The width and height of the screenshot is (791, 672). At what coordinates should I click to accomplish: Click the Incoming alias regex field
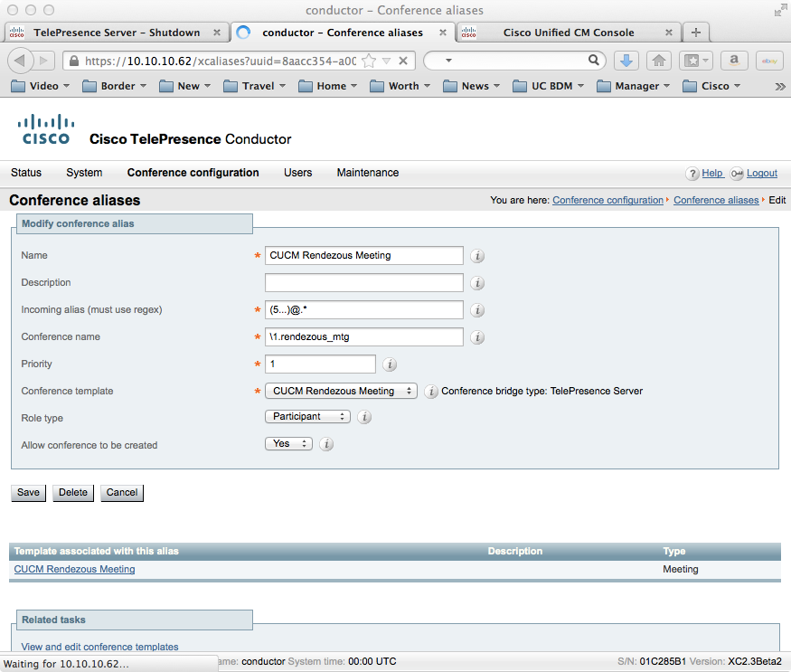click(363, 309)
